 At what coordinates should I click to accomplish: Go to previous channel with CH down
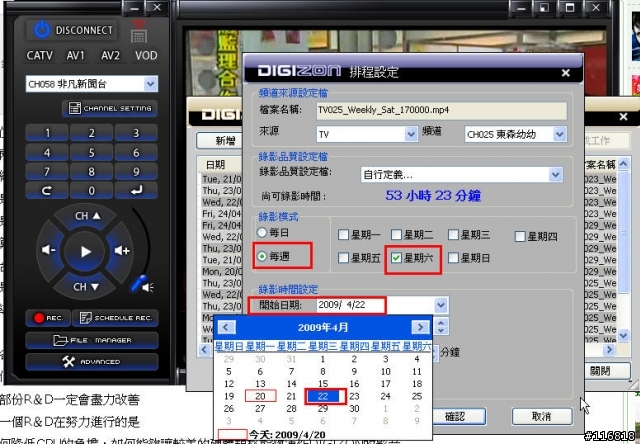click(86, 287)
